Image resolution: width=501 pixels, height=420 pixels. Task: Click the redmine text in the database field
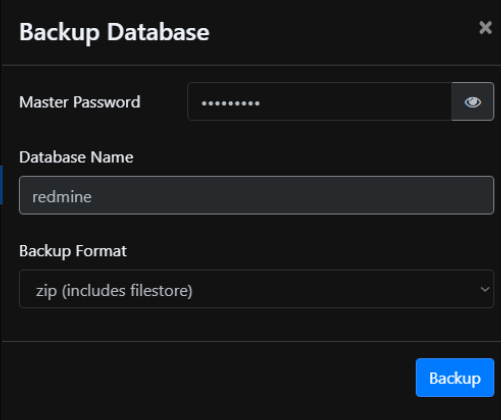[62, 197]
